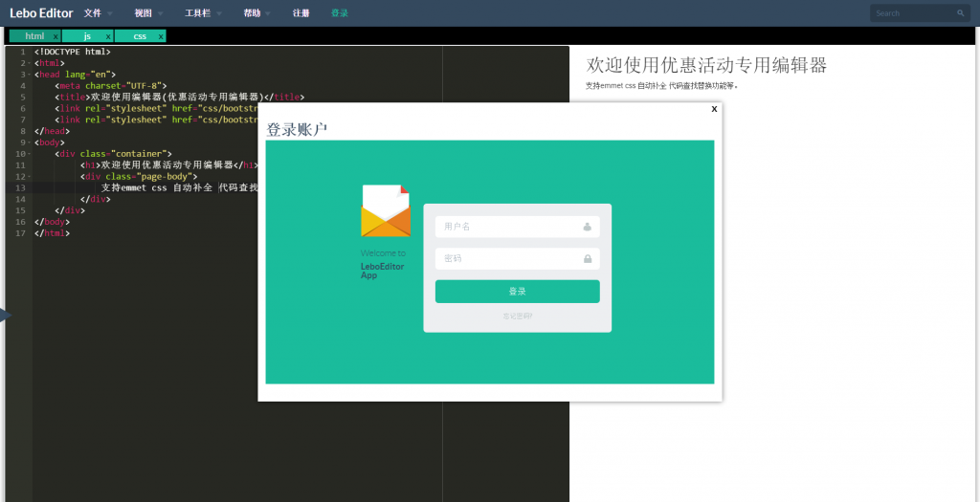This screenshot has height=502, width=980.
Task: Switch to the css tab
Action: coord(140,36)
